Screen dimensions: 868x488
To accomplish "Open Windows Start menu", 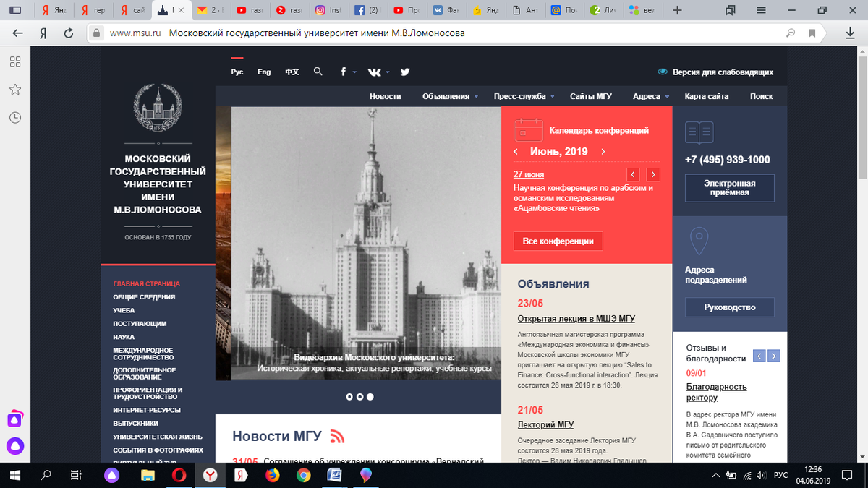I will 16,475.
